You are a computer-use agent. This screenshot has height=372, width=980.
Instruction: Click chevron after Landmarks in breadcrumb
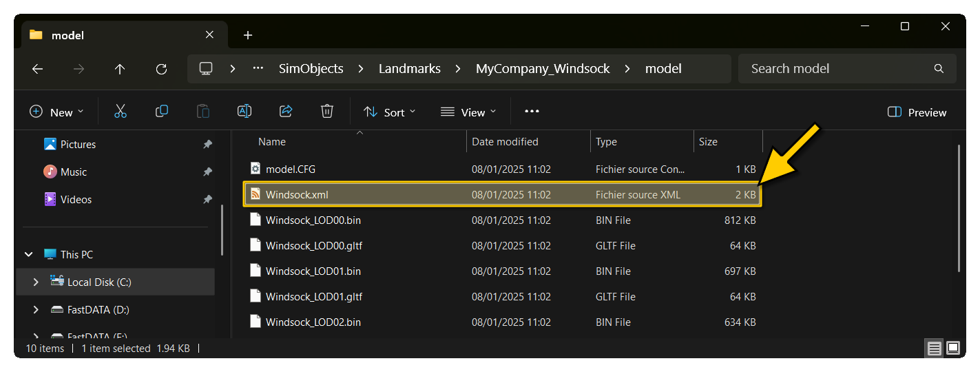(x=457, y=69)
